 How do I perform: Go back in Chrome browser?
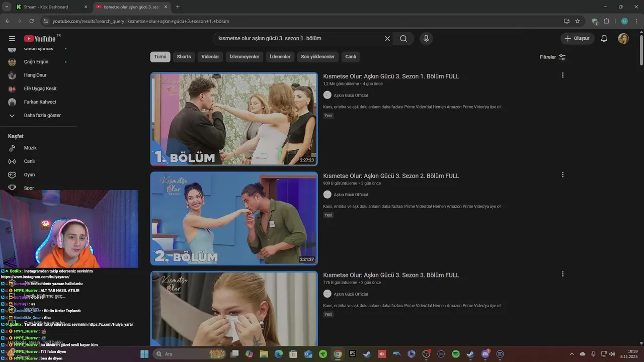tap(7, 21)
